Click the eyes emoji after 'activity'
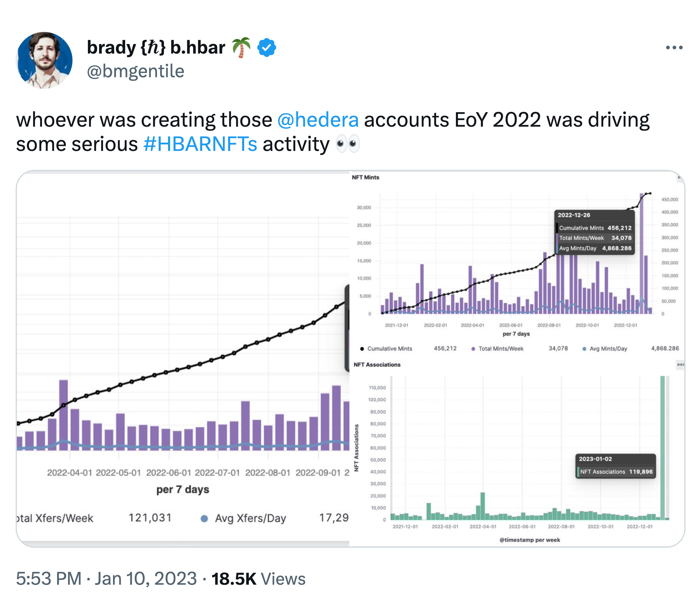The width and height of the screenshot is (700, 606). (x=348, y=144)
